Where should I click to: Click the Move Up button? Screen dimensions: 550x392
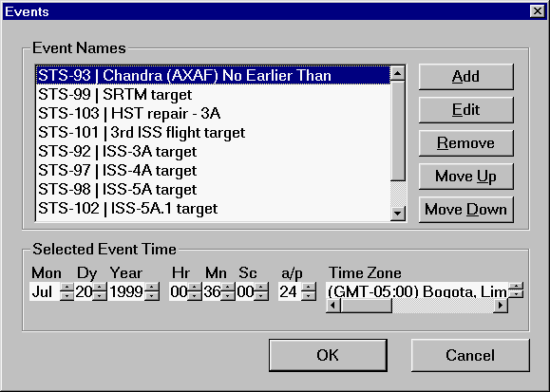pos(466,176)
